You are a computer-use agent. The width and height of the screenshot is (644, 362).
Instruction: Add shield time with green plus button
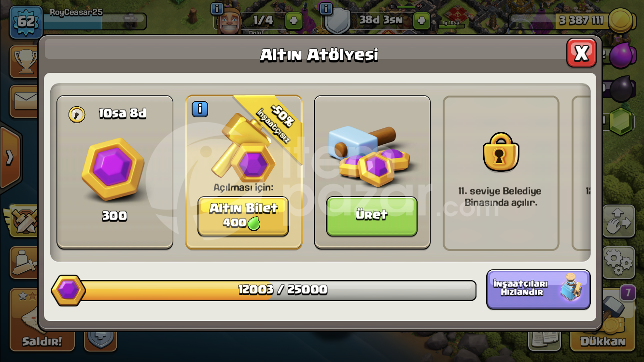[421, 20]
